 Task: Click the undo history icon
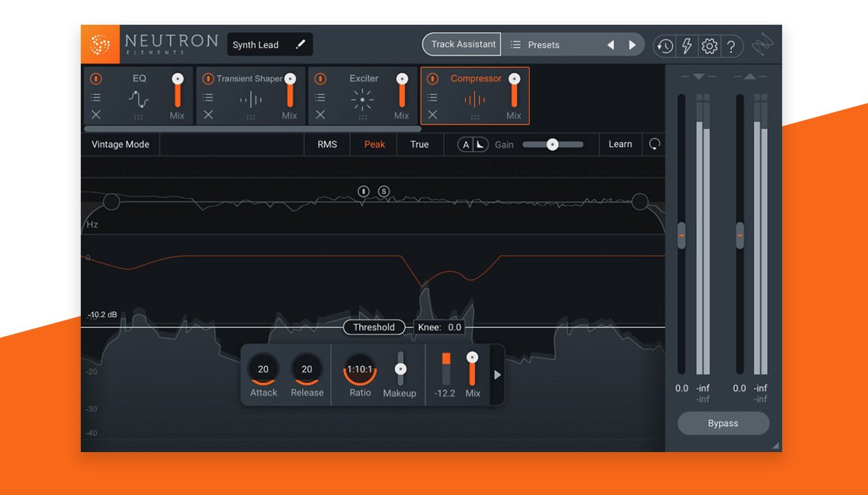664,45
